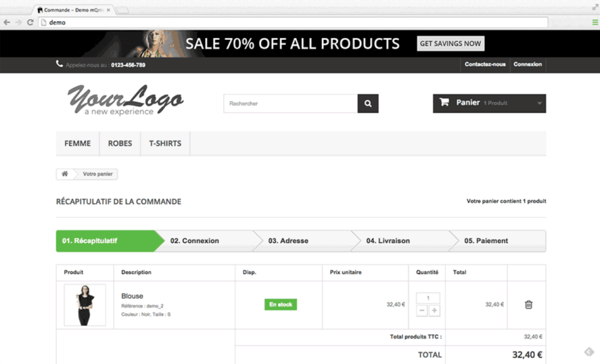
Task: Click GET SAVINGS NOW button
Action: (x=451, y=44)
